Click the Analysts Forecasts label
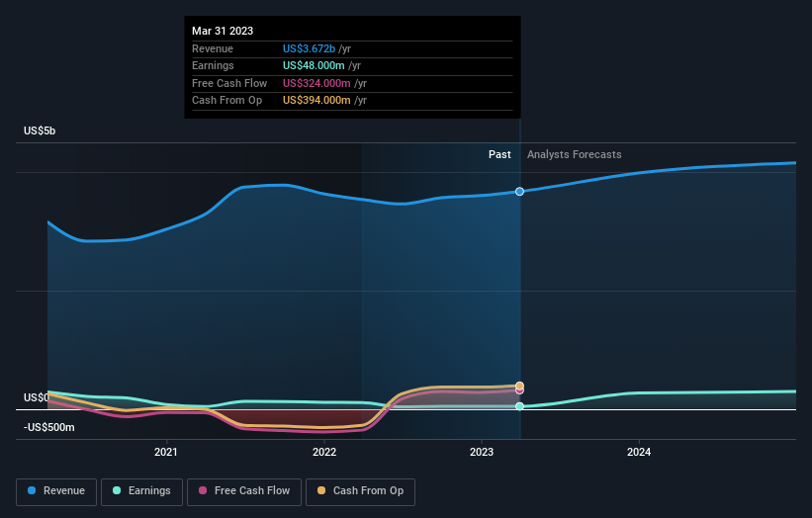The image size is (812, 518). pos(575,154)
